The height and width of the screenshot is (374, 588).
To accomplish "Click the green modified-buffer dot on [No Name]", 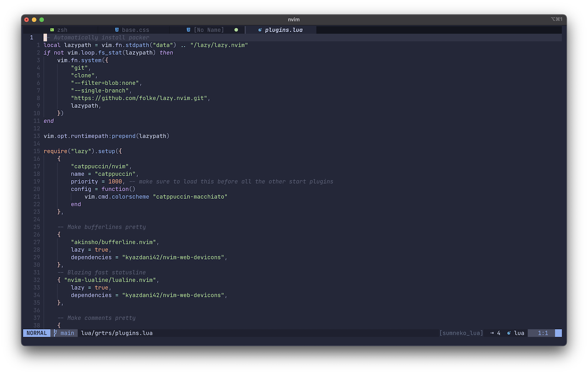I will tap(236, 29).
